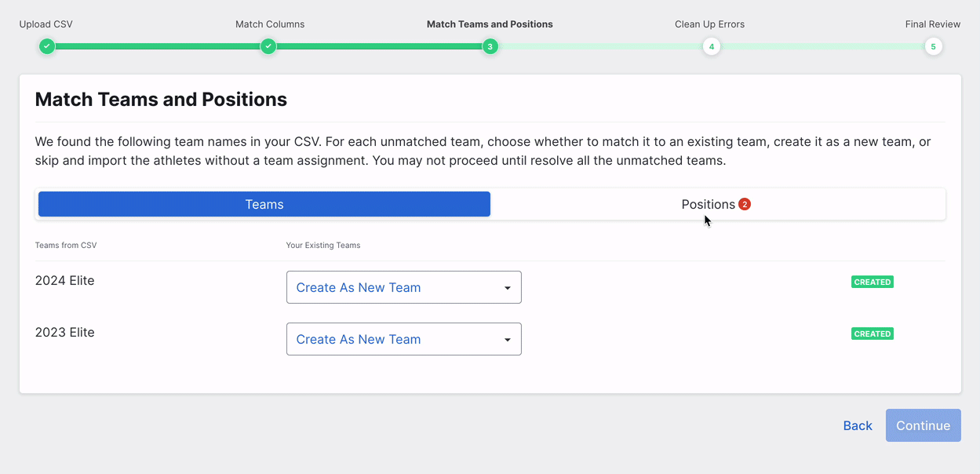Viewport: 980px width, 474px height.
Task: Open the team dropdown for 2024 Elite
Action: pyautogui.click(x=403, y=287)
